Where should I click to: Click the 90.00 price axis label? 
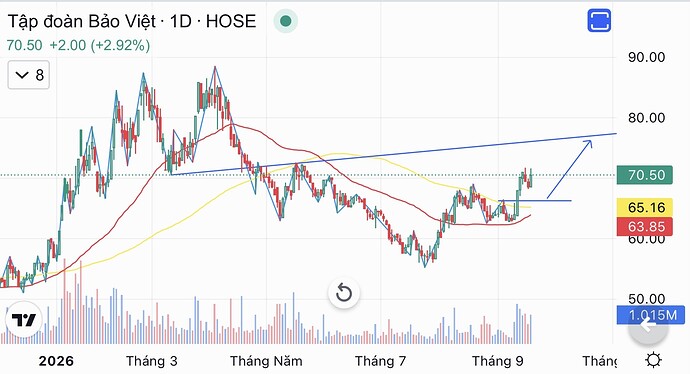646,57
